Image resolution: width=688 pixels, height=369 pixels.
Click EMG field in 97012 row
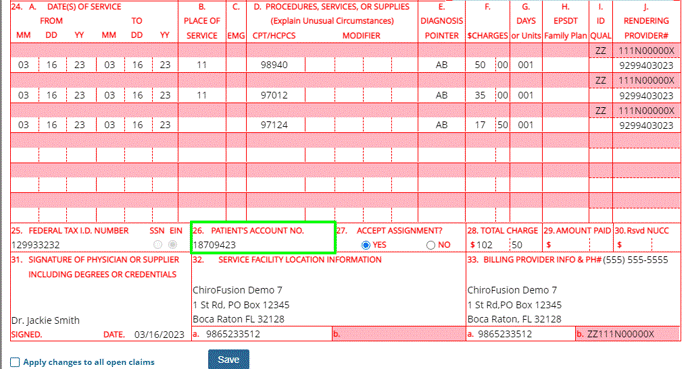236,95
